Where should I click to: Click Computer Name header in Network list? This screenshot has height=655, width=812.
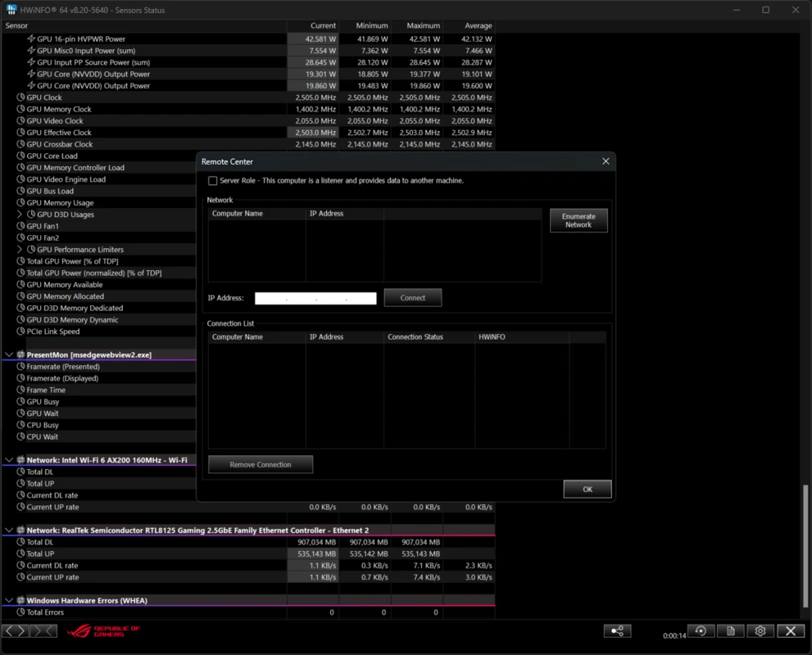[256, 213]
